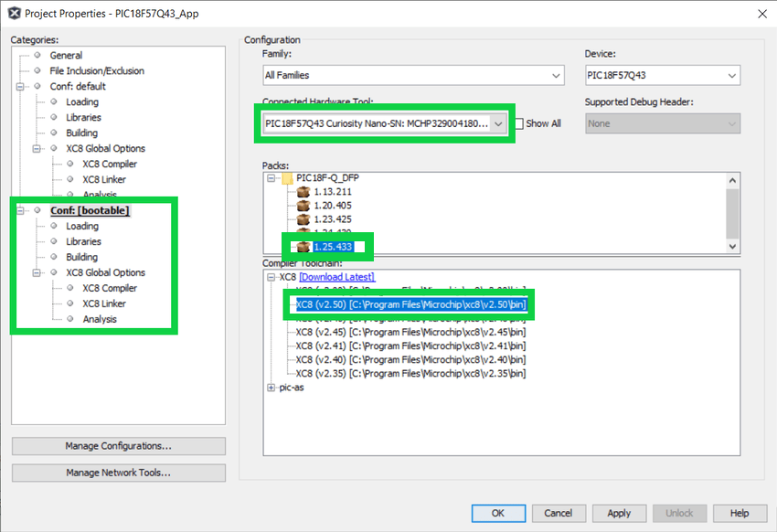The image size is (777, 532).
Task: Expand the pic-as toolchain node
Action: (271, 388)
